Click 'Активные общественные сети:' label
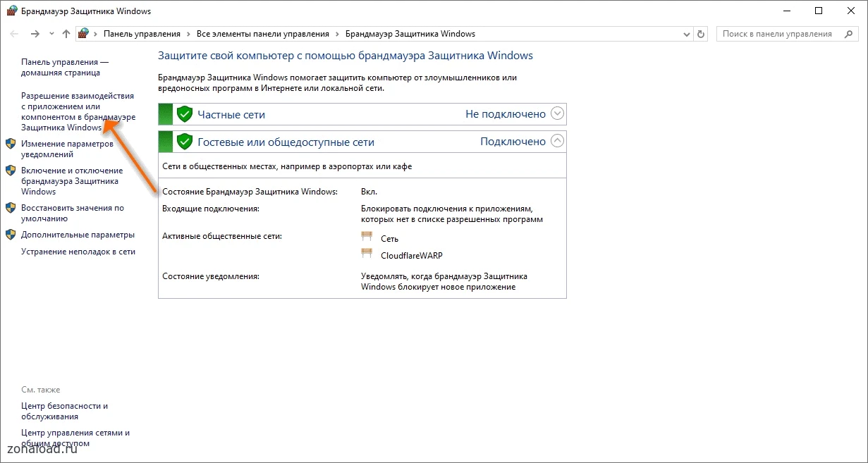Viewport: 868px width, 463px height. [222, 236]
